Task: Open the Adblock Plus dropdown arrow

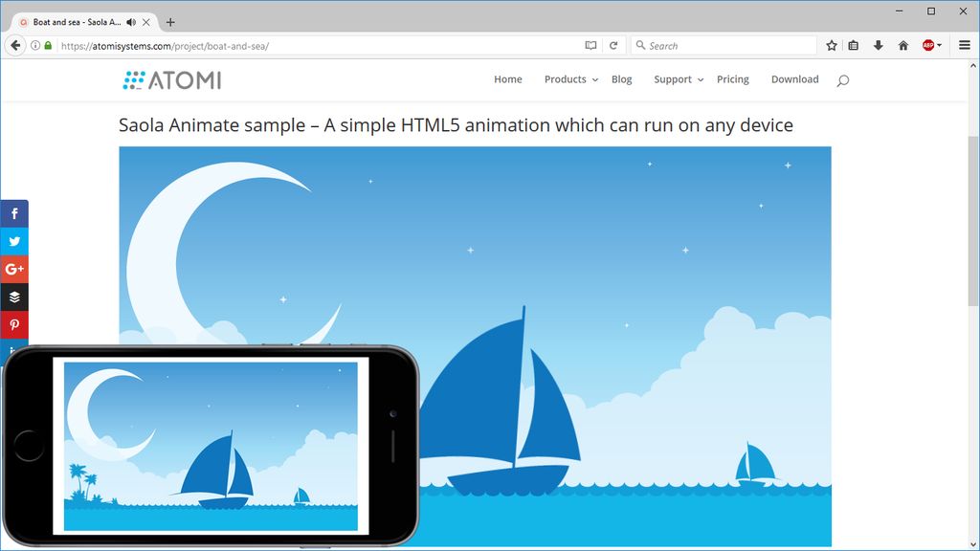Action: click(x=937, y=45)
